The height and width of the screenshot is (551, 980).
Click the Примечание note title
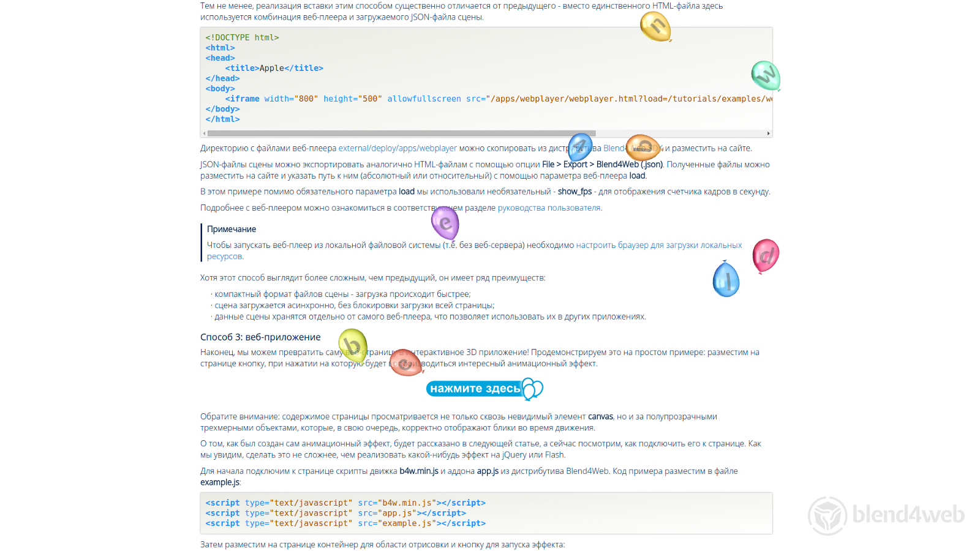coord(232,229)
